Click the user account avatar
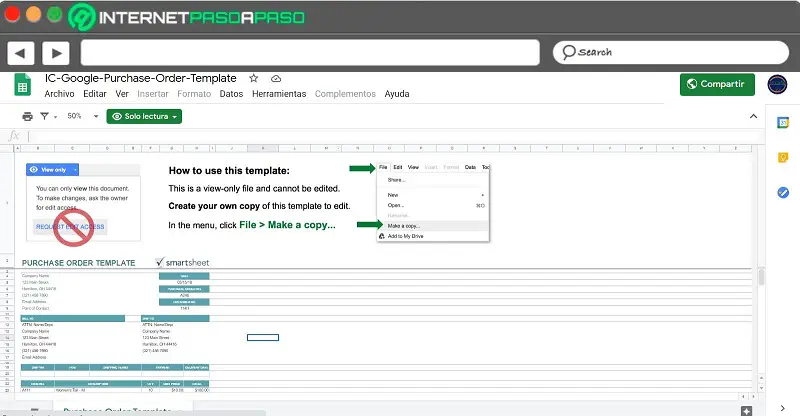The image size is (800, 416). [x=777, y=84]
